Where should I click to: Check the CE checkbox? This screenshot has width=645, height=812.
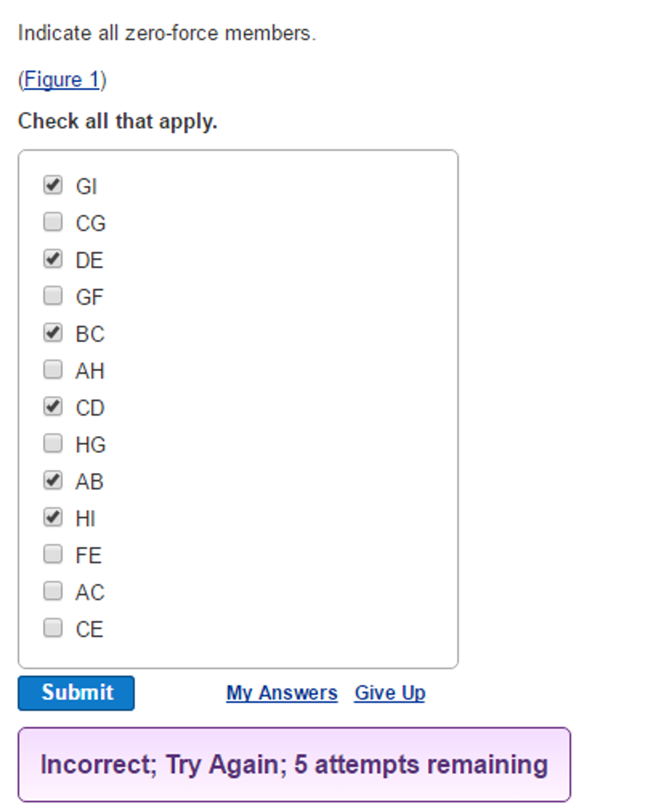click(52, 627)
